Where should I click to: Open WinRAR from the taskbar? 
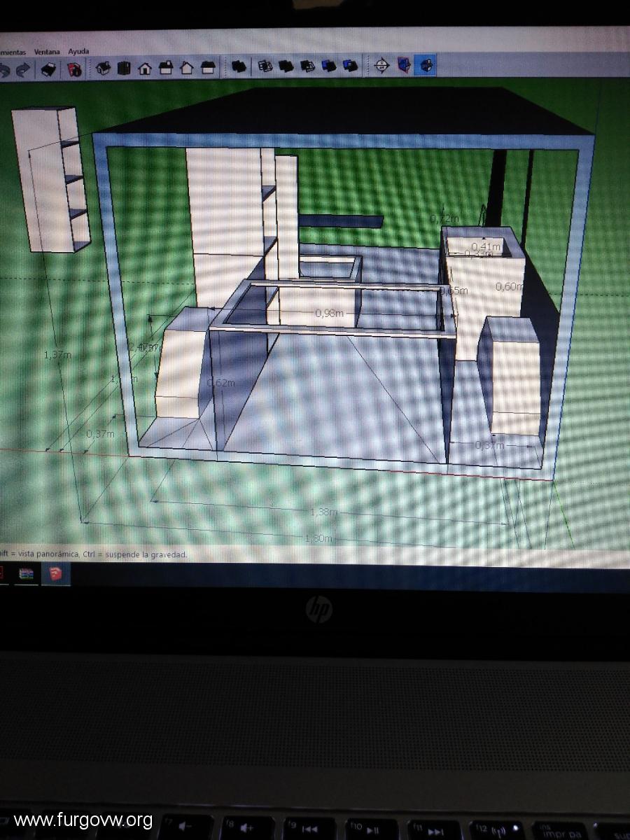pyautogui.click(x=27, y=574)
